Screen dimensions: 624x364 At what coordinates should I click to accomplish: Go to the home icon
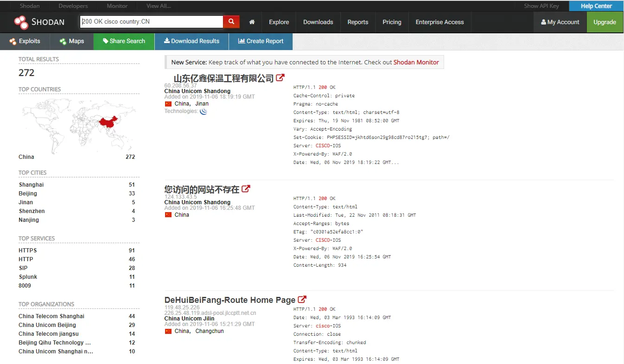click(252, 22)
